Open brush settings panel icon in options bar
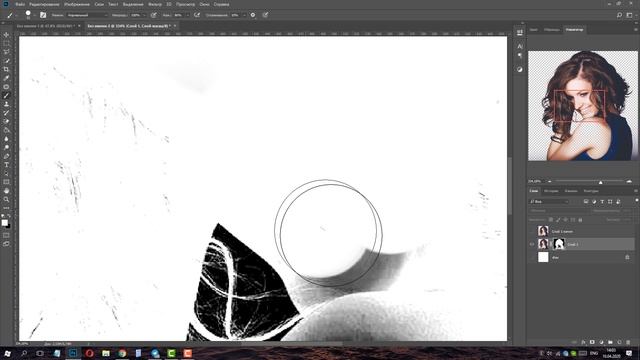The image size is (640, 360). click(x=43, y=15)
